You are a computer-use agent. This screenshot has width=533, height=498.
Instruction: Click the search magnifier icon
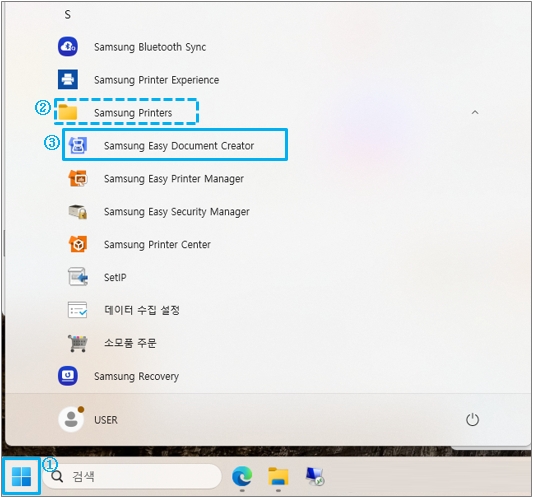click(x=57, y=477)
